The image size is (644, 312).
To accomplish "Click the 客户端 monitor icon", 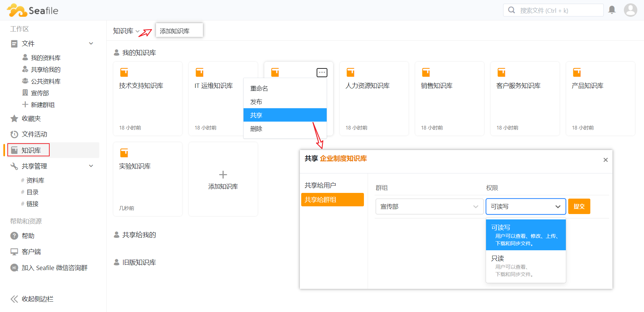I will (x=14, y=252).
